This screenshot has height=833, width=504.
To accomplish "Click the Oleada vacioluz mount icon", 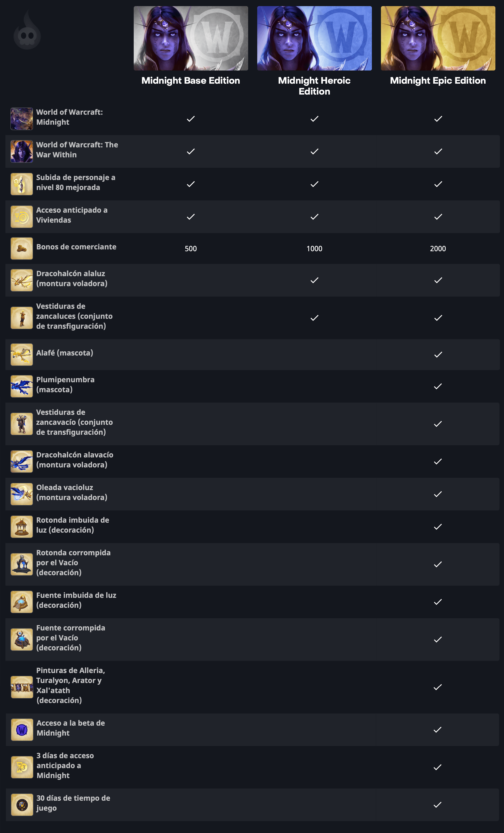I will pos(22,494).
